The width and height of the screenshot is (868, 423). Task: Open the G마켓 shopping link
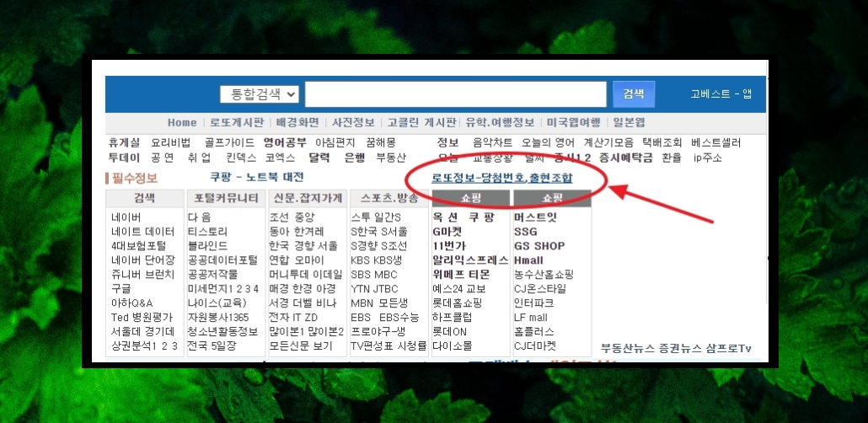[447, 232]
